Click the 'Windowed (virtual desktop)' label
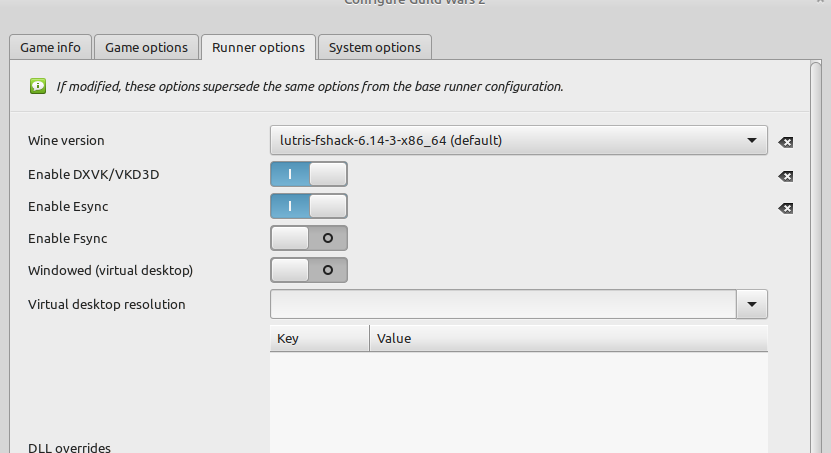This screenshot has width=831, height=453. click(110, 270)
